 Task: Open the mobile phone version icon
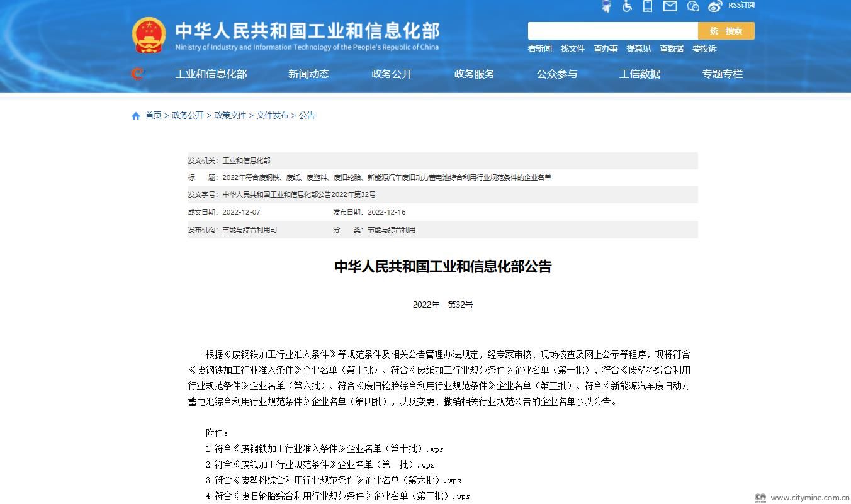click(x=648, y=6)
